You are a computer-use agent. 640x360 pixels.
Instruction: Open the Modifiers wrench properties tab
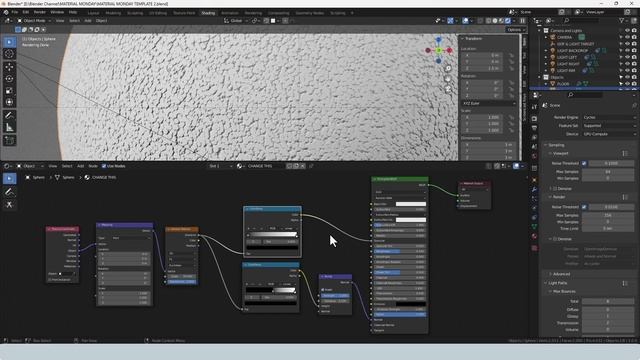click(534, 189)
